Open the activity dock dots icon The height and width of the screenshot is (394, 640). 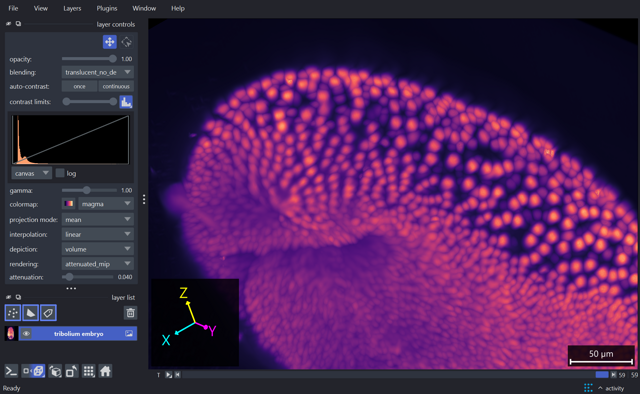588,388
